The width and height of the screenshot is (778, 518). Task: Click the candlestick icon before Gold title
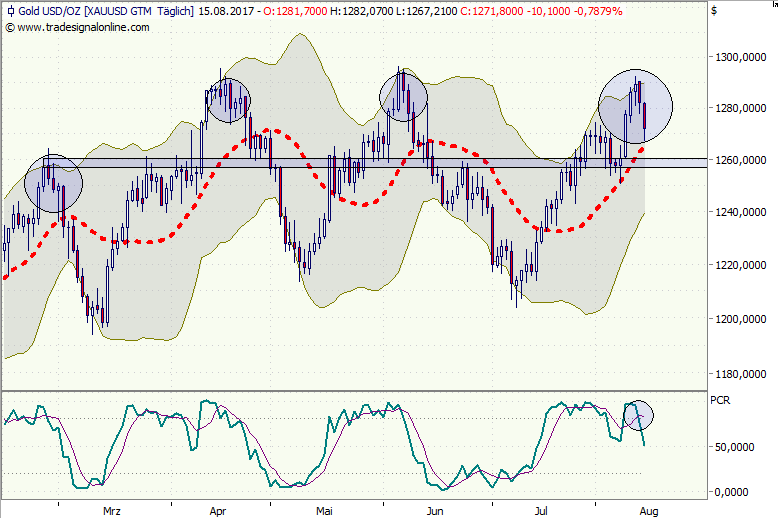(10, 11)
